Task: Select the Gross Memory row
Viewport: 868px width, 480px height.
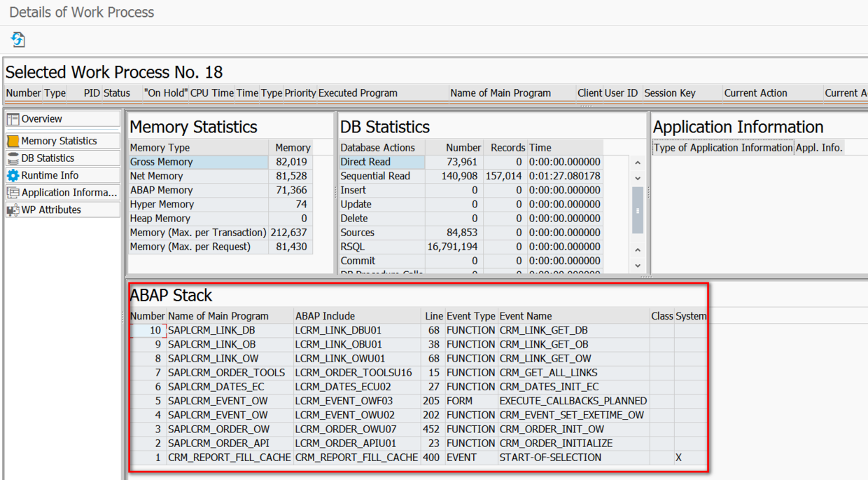Action: point(220,162)
